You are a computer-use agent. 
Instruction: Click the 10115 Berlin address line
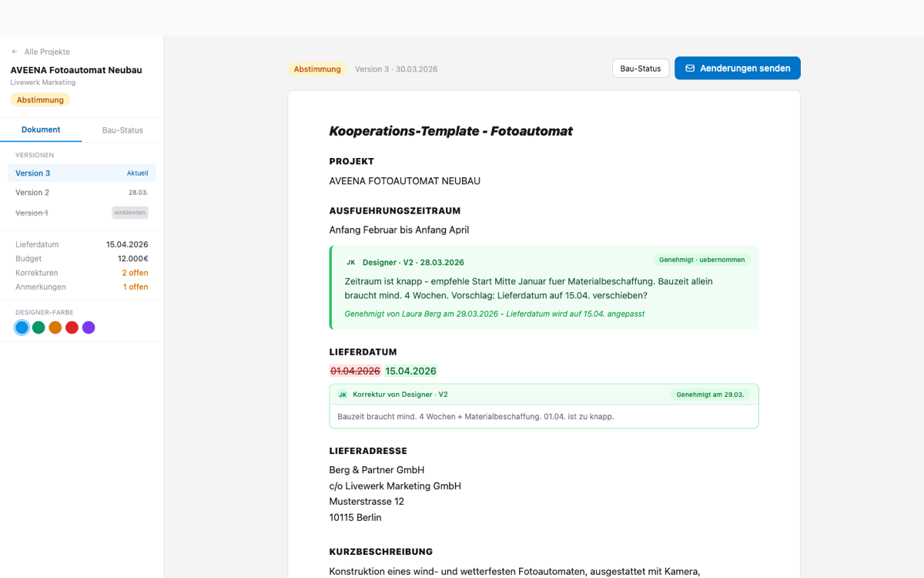(x=356, y=518)
